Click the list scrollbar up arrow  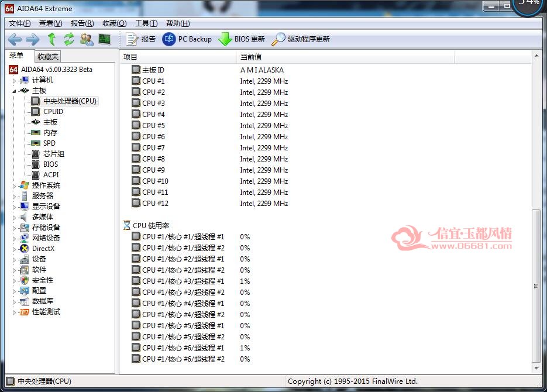[536, 56]
